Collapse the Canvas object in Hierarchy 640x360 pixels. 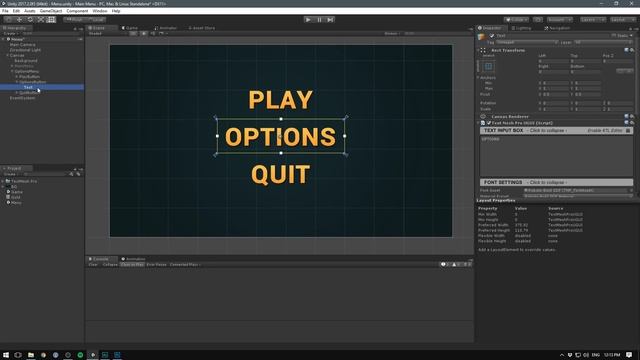pyautogui.click(x=7, y=55)
